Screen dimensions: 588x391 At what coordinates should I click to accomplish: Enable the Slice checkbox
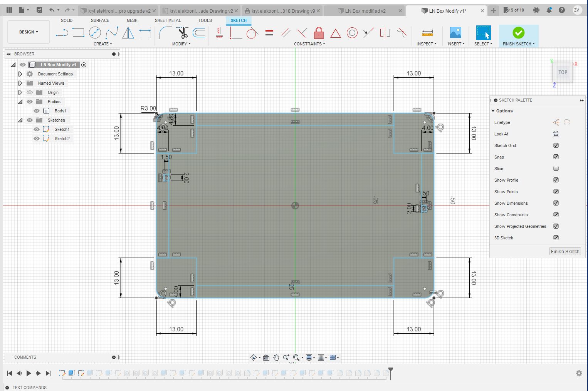556,169
